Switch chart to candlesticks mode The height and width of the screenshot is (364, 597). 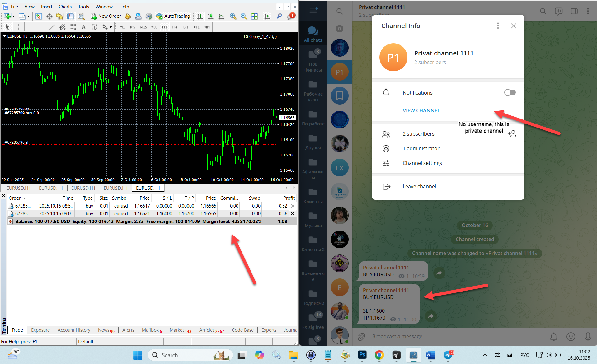click(210, 16)
